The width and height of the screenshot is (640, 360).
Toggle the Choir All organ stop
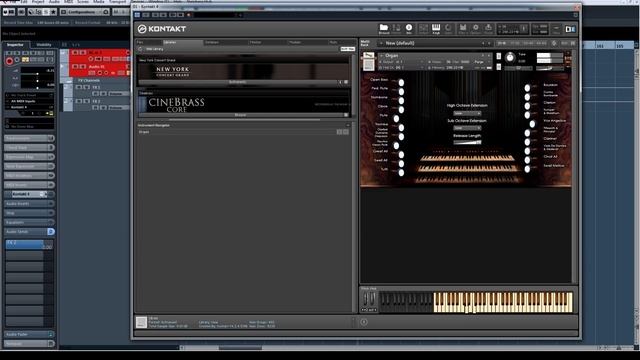[527, 159]
